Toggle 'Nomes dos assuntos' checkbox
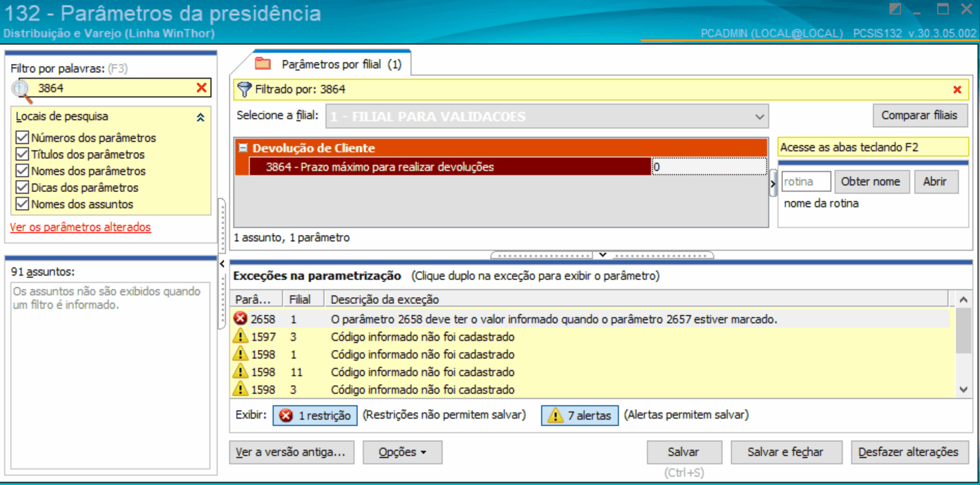980x485 pixels. [x=21, y=204]
